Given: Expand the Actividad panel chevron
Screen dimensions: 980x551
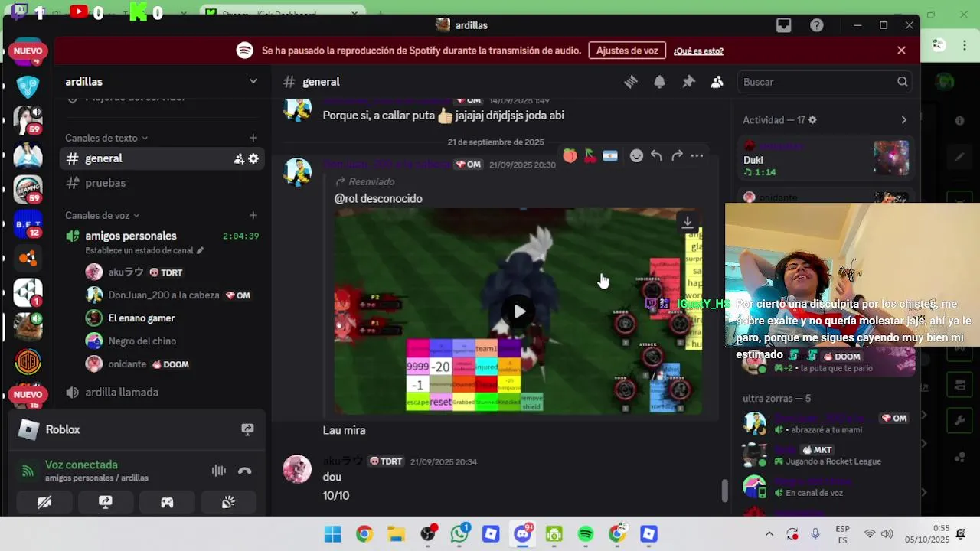Looking at the screenshot, I should 903,120.
